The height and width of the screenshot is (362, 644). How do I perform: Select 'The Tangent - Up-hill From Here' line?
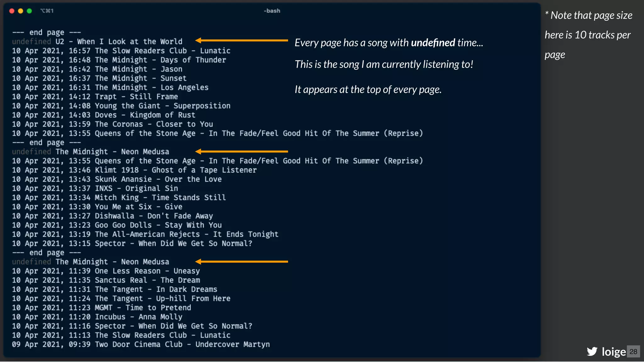click(x=121, y=299)
